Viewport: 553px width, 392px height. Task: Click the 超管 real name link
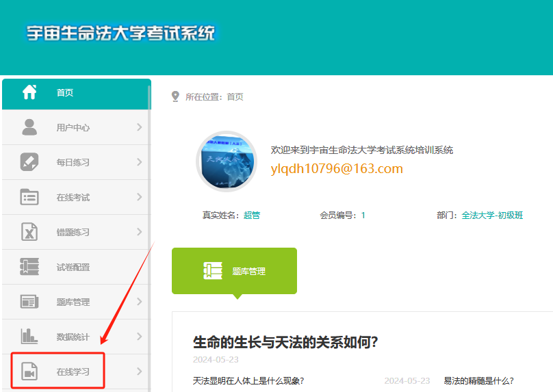coord(252,215)
